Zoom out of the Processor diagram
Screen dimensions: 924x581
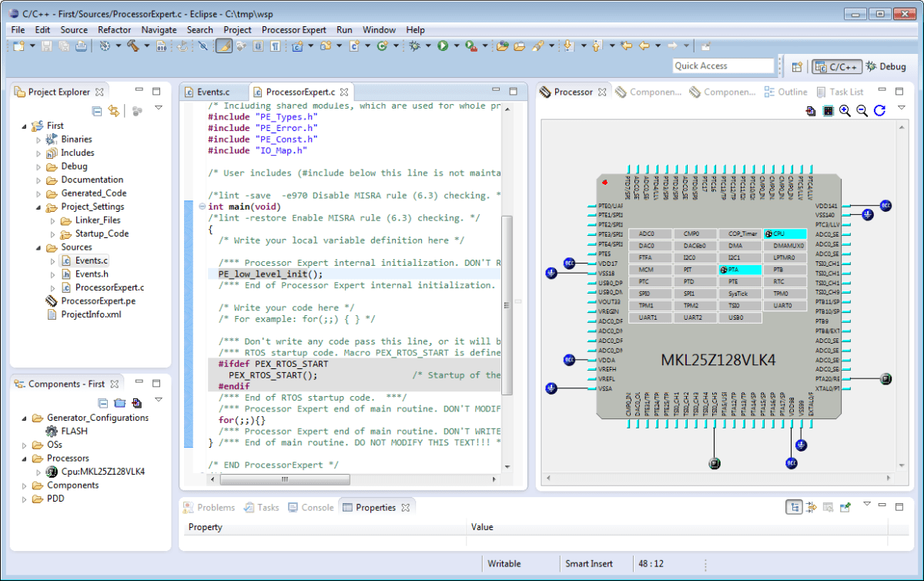861,110
